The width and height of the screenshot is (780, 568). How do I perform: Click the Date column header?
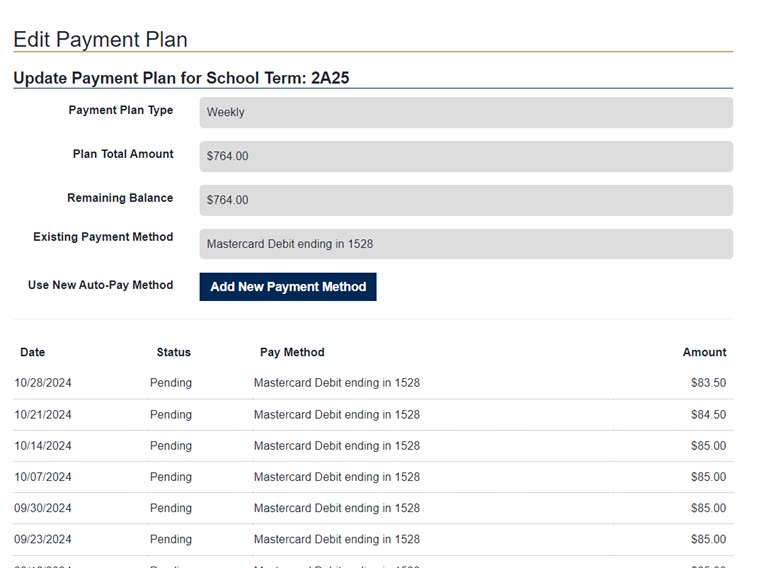33,352
